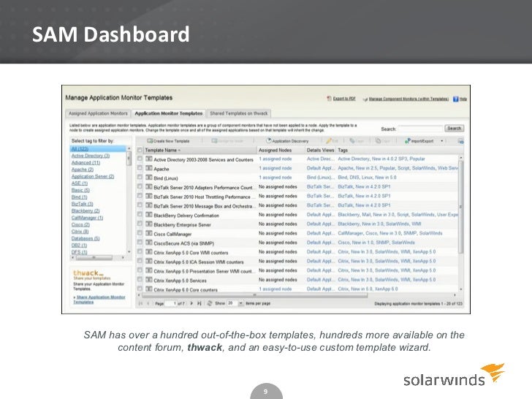Click Create New Template toolbar button
Screen dimensions: 532x399
168,141
